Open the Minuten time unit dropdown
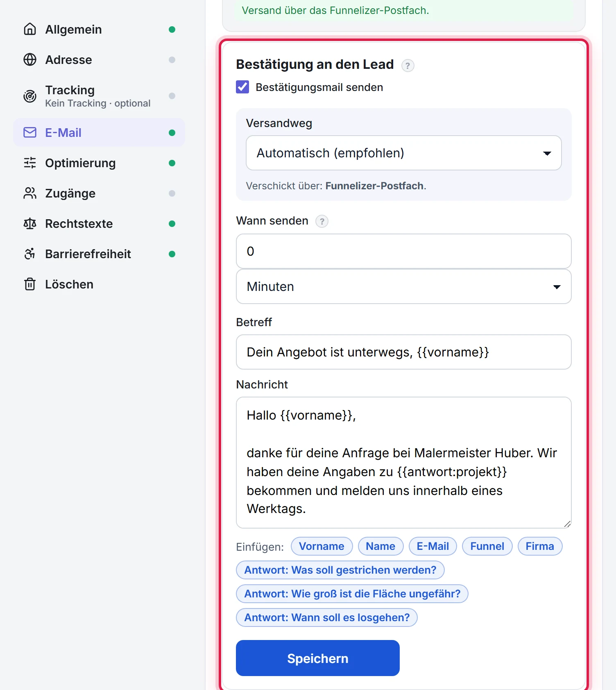 point(403,286)
